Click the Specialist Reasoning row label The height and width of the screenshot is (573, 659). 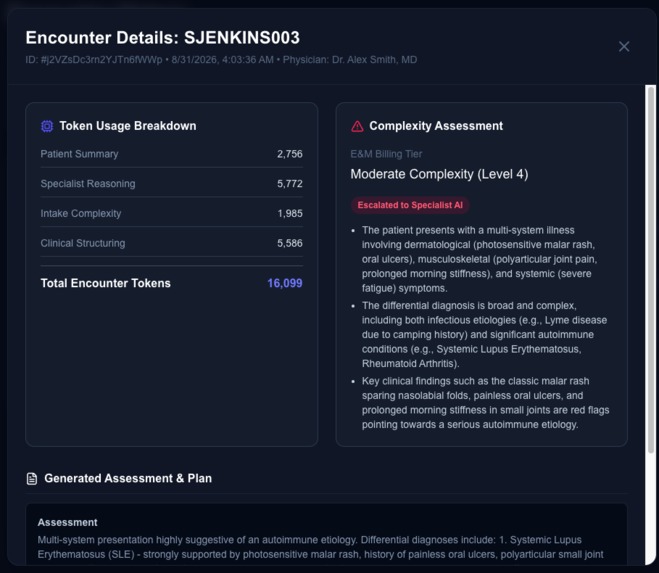88,183
